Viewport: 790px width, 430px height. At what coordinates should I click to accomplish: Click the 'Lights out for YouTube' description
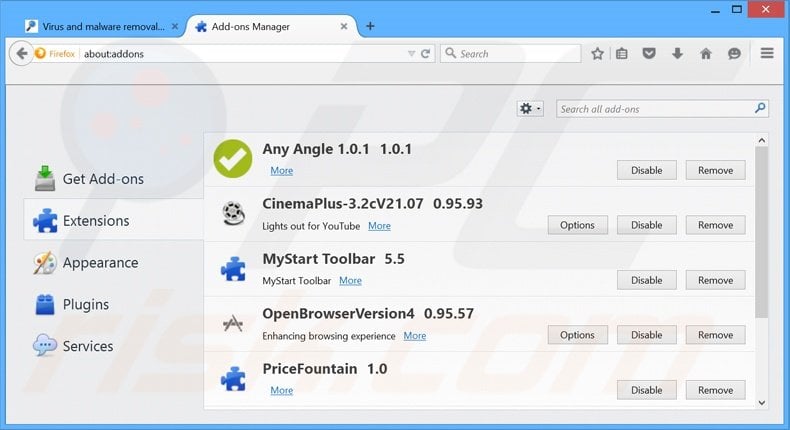pyautogui.click(x=311, y=226)
